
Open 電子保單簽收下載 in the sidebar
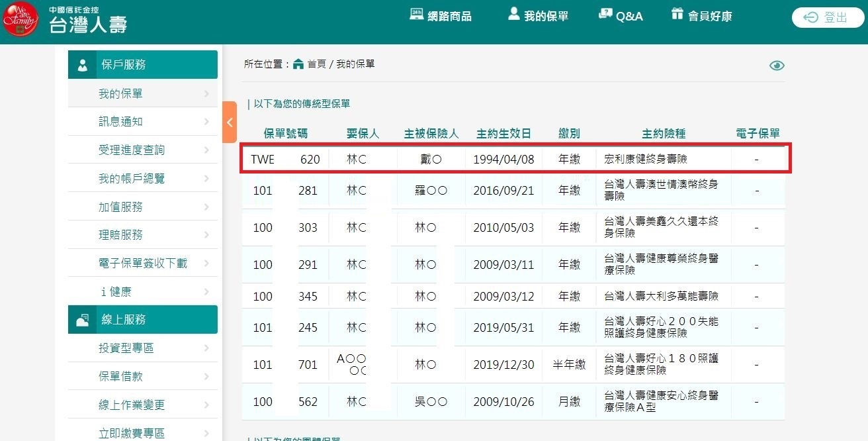click(x=143, y=264)
